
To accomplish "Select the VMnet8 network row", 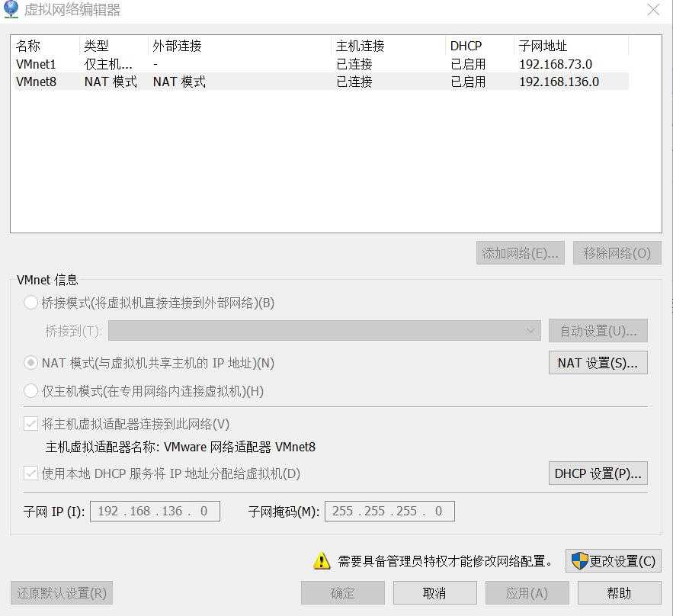I will [x=322, y=82].
